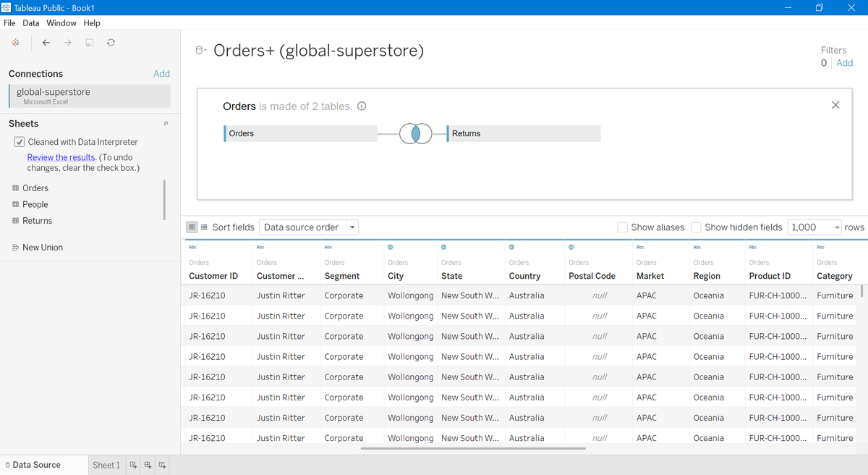This screenshot has height=475, width=868.
Task: Click the Abc type icon above Market
Action: coord(640,248)
